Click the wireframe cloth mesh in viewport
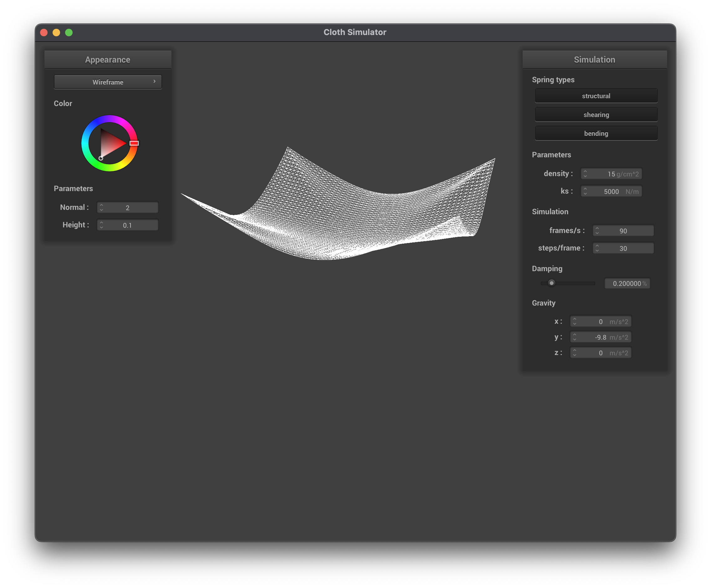The width and height of the screenshot is (711, 588). (339, 210)
